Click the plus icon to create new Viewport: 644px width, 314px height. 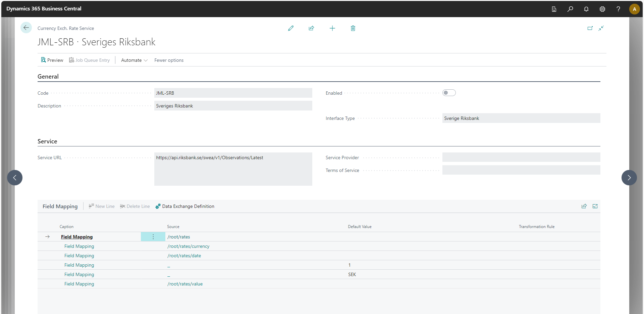(x=332, y=28)
